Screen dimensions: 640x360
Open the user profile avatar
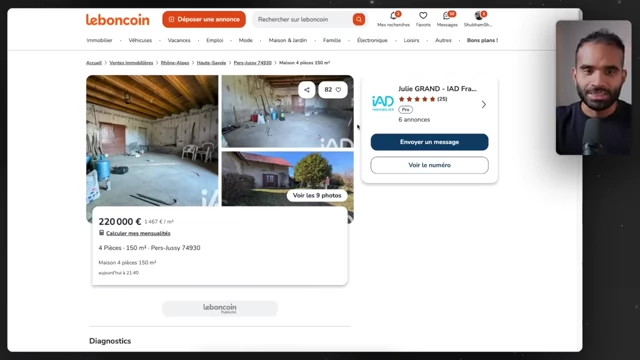point(479,16)
